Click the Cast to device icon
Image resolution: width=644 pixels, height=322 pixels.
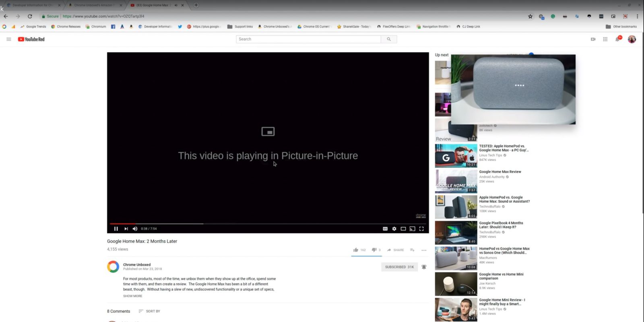click(x=412, y=229)
